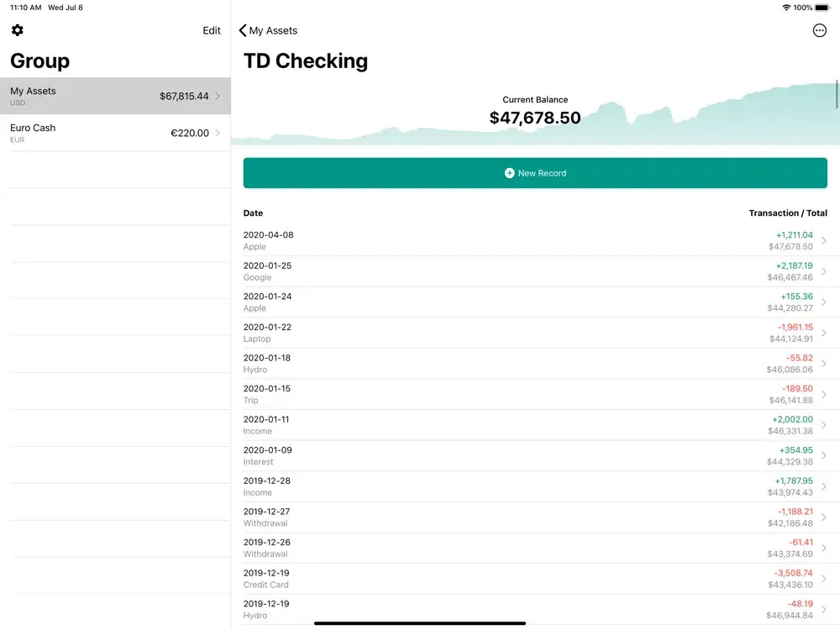Screen dimensions: 840x630
Task: Select the My Assets USD group
Action: click(x=115, y=96)
